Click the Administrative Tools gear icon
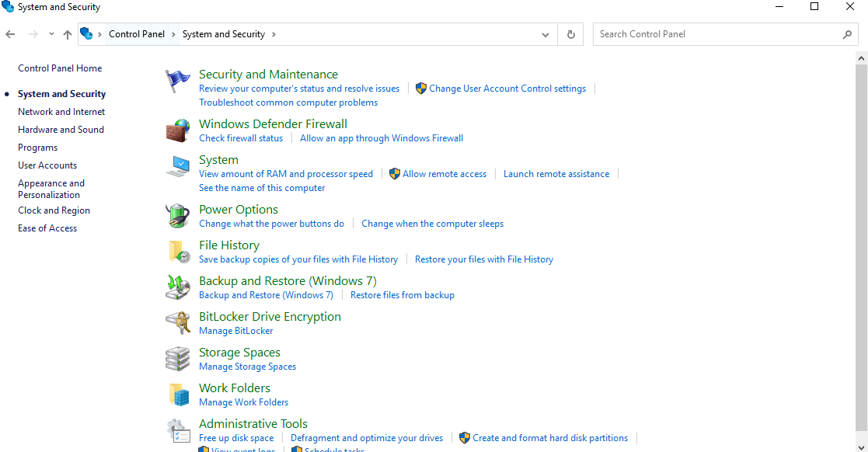Image resolution: width=868 pixels, height=452 pixels. tap(179, 431)
